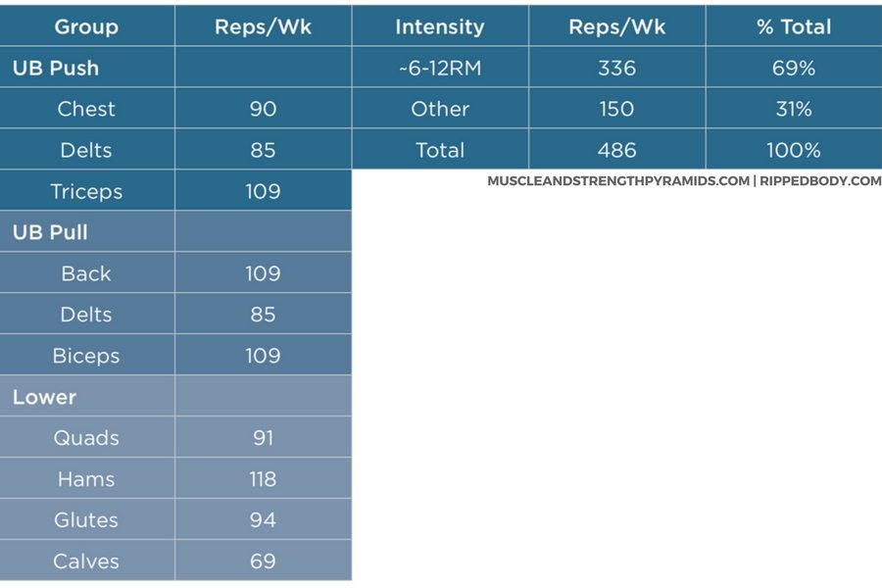Viewport: 882px width, 588px height.
Task: Select the UB Push section row label
Action: (56, 69)
